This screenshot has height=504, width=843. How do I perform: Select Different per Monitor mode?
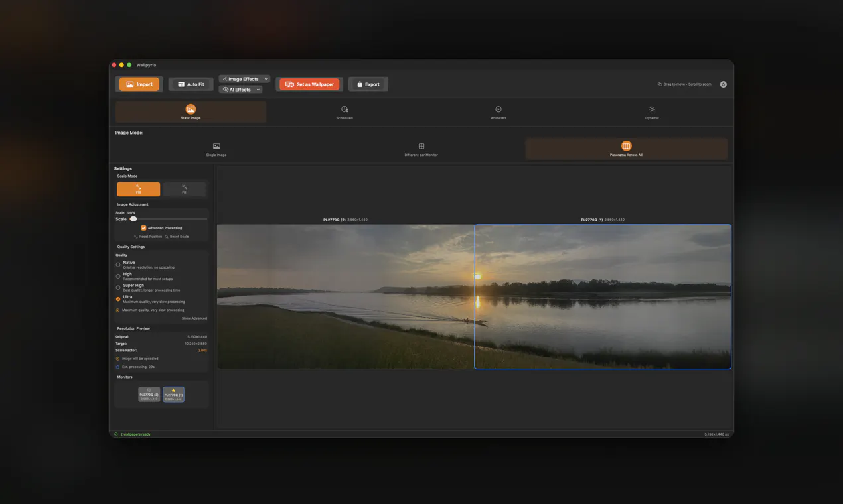(x=421, y=149)
